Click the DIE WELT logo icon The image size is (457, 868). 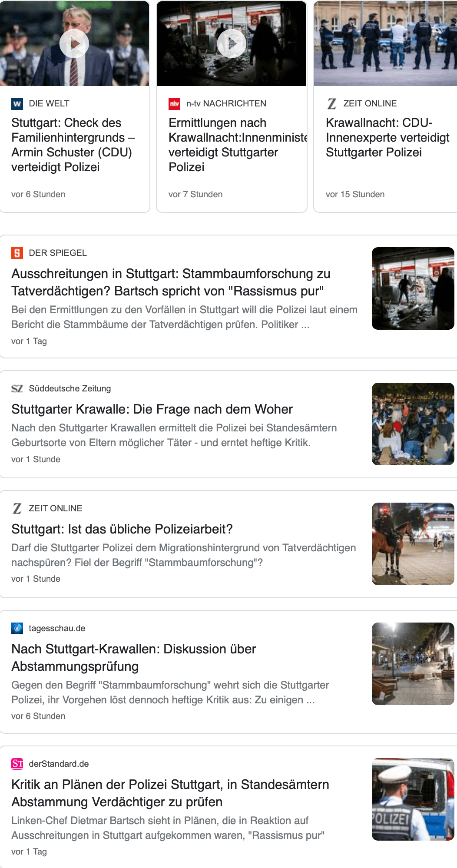pyautogui.click(x=17, y=103)
